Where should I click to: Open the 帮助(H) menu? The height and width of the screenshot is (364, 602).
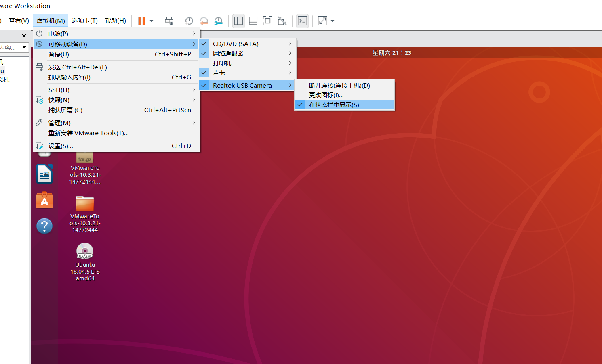tap(116, 21)
